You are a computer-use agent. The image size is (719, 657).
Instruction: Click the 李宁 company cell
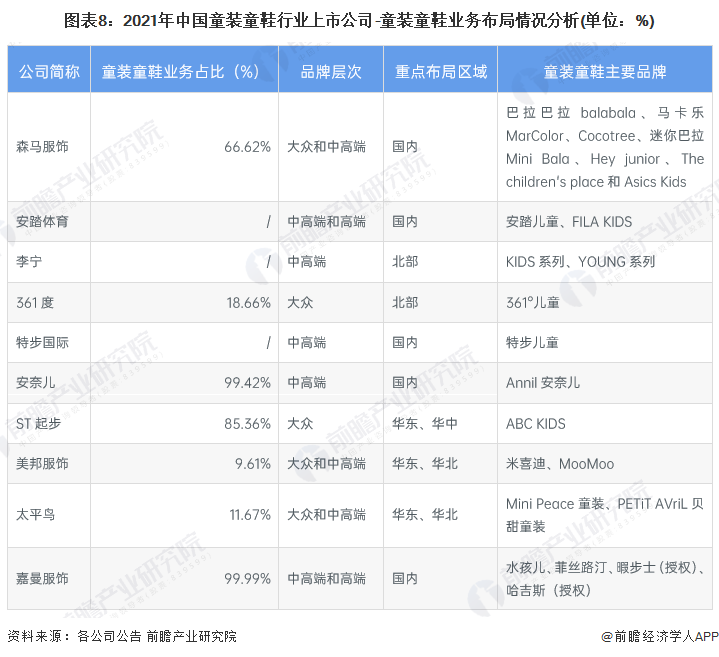pos(49,262)
